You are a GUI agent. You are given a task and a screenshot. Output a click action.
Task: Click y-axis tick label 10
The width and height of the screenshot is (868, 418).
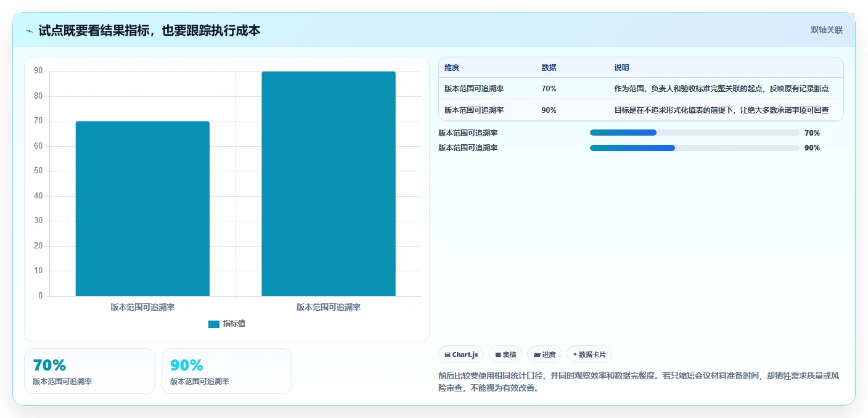pos(38,271)
